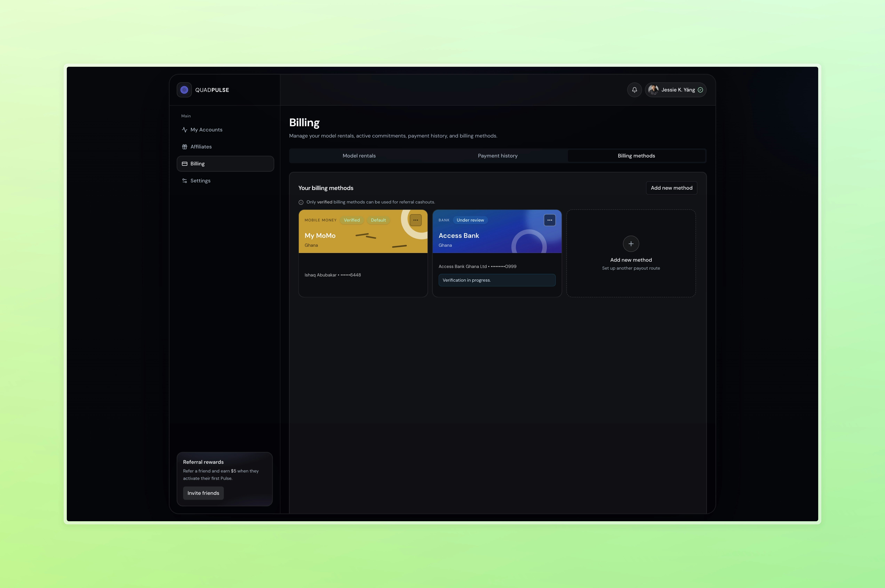The image size is (885, 588).
Task: Click the Affiliates gift icon
Action: tap(185, 147)
